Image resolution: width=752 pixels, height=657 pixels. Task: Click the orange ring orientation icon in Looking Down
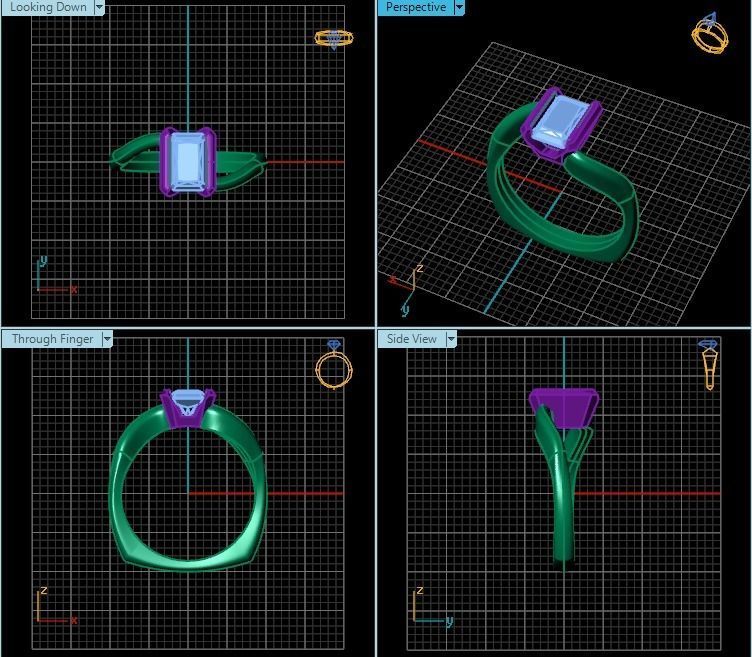[x=334, y=39]
